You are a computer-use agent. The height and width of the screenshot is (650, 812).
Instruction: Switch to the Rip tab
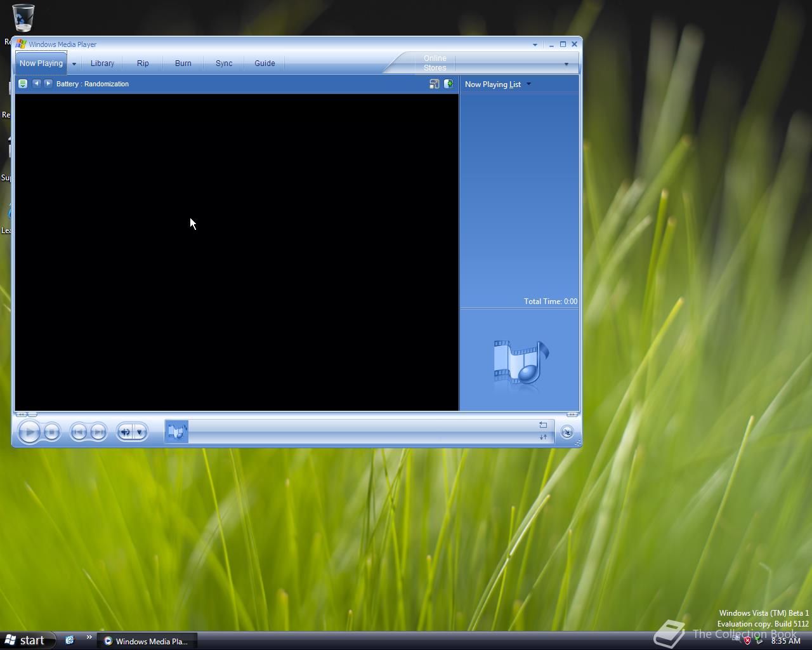pos(143,63)
